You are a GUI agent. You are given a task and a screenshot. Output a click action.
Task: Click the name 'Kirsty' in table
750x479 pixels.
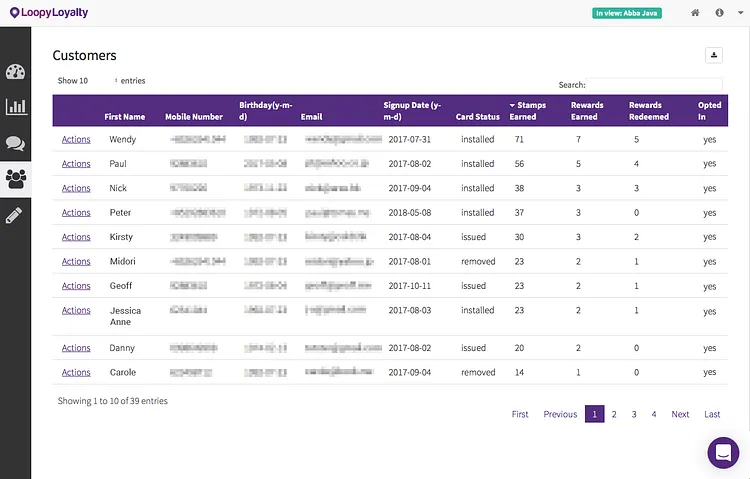click(x=121, y=237)
